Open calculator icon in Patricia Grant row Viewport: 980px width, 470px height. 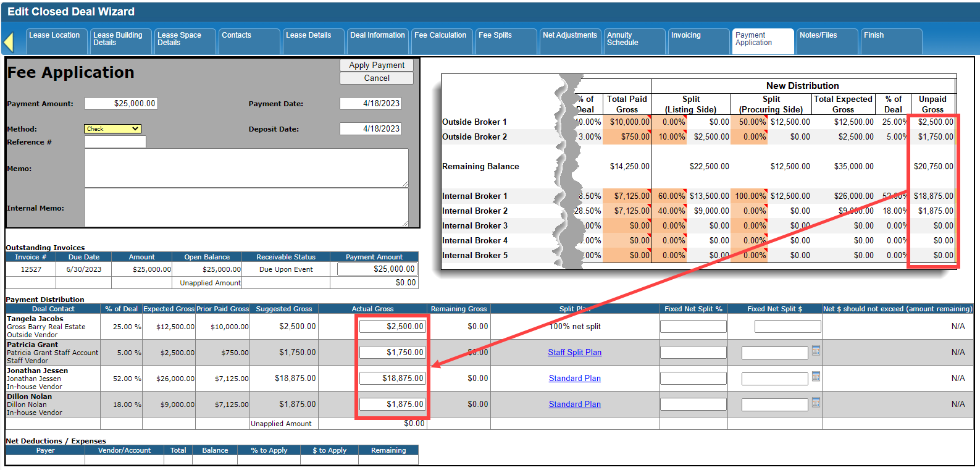[x=816, y=351]
